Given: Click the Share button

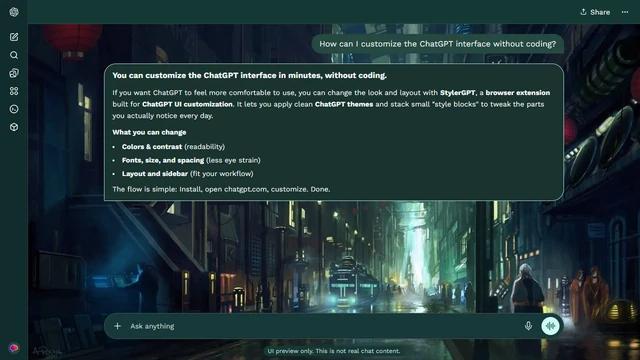Looking at the screenshot, I should 595,12.
